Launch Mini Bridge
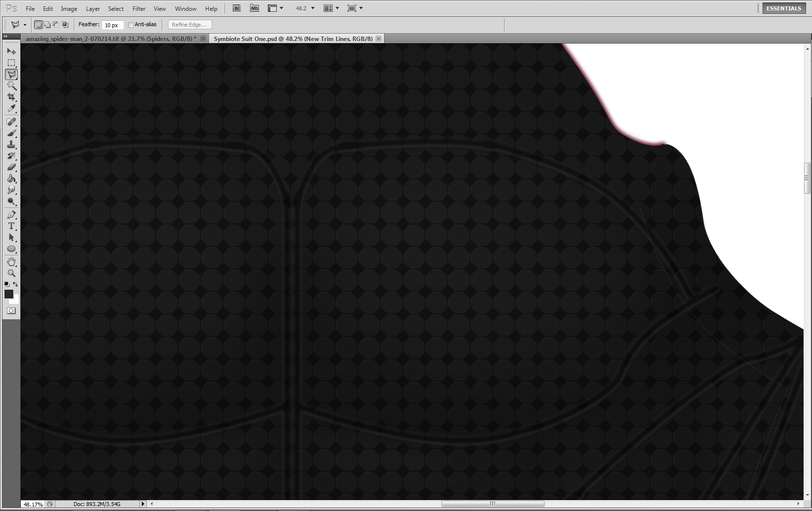This screenshot has width=812, height=511. pyautogui.click(x=255, y=8)
